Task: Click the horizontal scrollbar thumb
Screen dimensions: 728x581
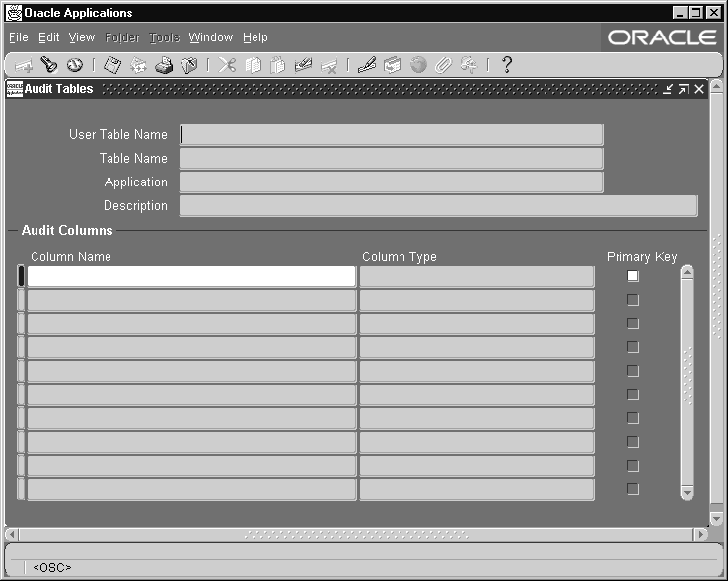Action: (x=356, y=534)
